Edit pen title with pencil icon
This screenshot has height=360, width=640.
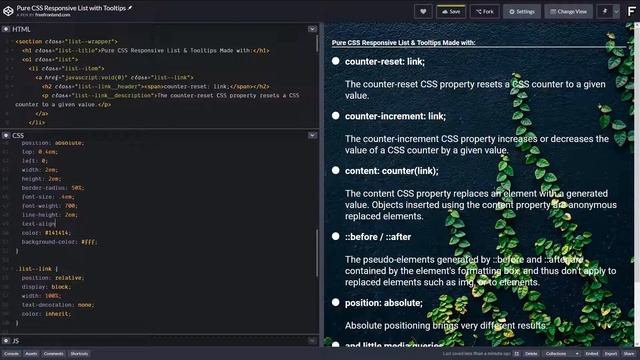pyautogui.click(x=130, y=8)
